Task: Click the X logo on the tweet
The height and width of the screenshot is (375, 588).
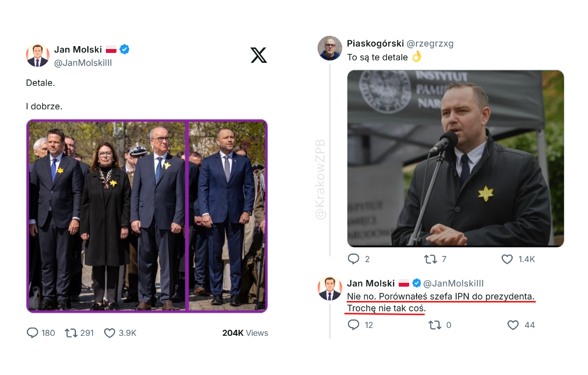Action: click(x=259, y=55)
